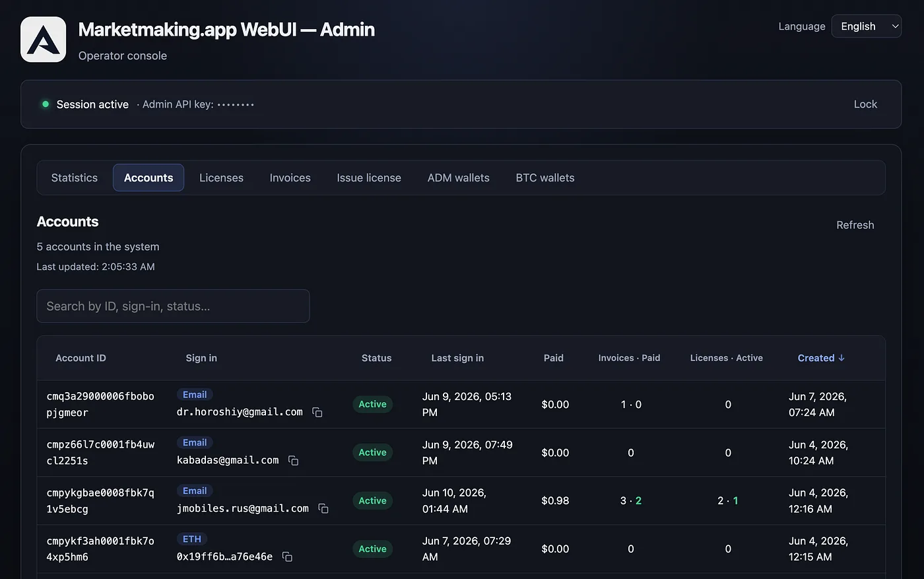924x579 pixels.
Task: Click the Account ID column header
Action: pos(81,358)
